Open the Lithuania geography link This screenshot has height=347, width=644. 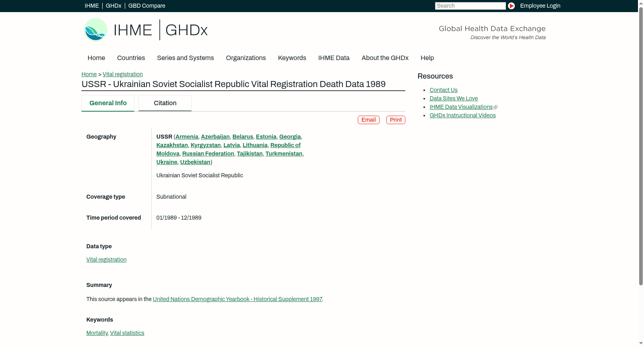(255, 145)
